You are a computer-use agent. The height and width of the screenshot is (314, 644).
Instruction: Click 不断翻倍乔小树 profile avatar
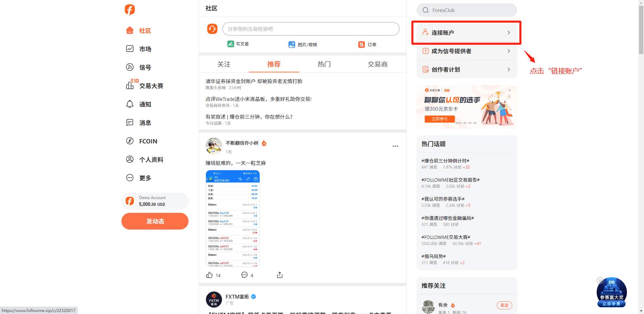(x=214, y=146)
